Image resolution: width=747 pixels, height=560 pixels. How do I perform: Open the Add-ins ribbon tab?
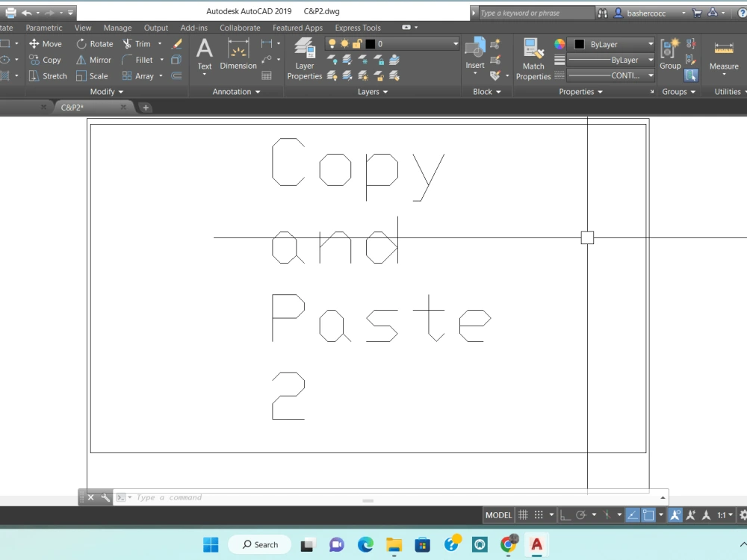click(x=194, y=28)
